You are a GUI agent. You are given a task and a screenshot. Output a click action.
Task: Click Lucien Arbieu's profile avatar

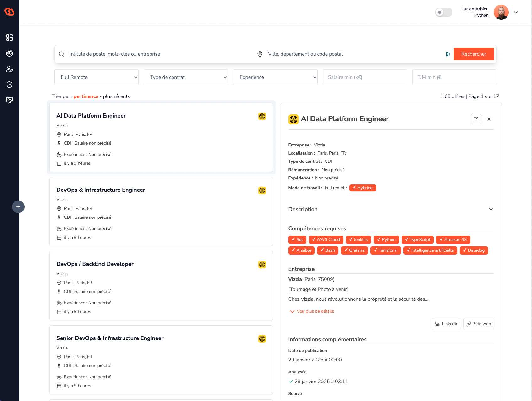(501, 12)
